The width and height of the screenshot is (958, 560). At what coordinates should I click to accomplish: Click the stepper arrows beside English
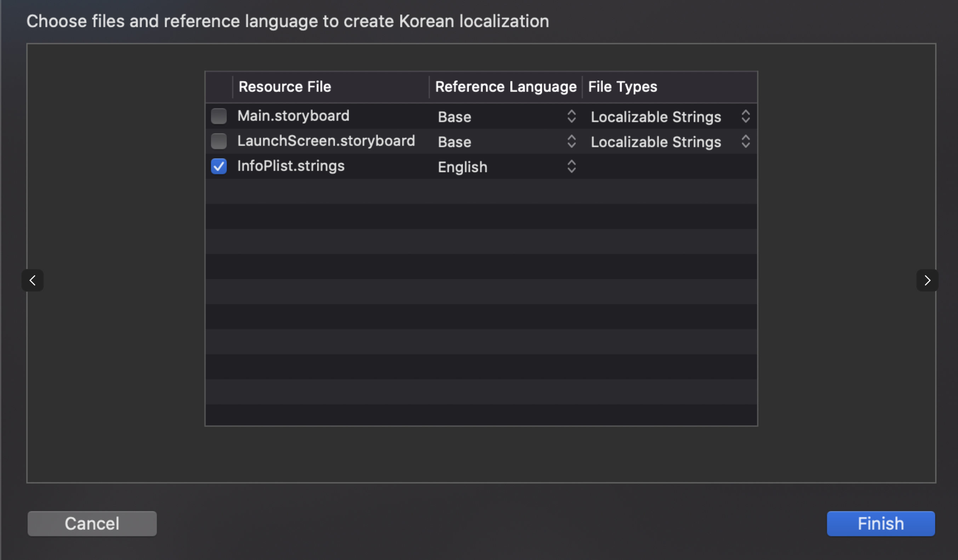click(x=571, y=166)
